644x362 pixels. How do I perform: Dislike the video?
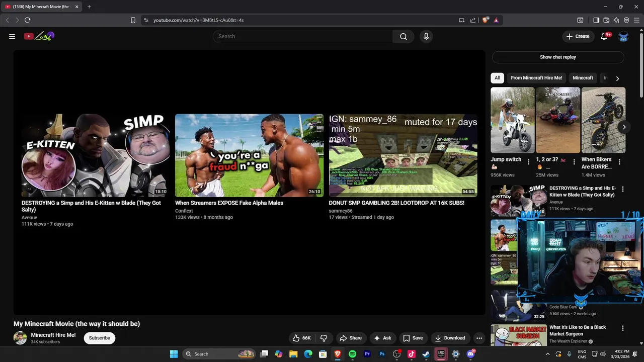pos(324,338)
